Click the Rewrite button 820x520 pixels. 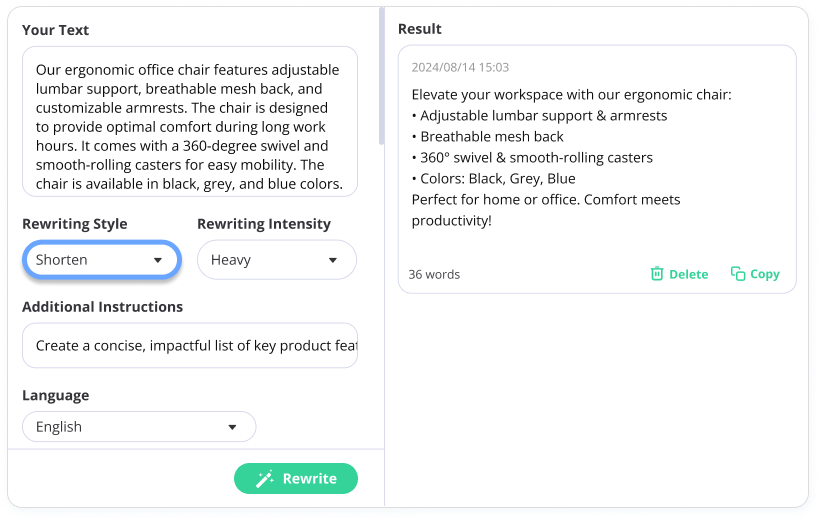coord(296,479)
